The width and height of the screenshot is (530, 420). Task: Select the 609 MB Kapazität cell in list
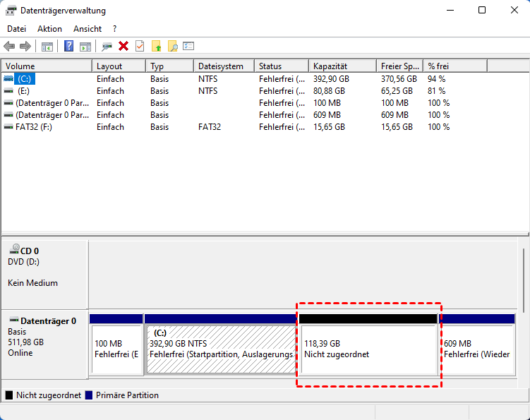coord(327,115)
